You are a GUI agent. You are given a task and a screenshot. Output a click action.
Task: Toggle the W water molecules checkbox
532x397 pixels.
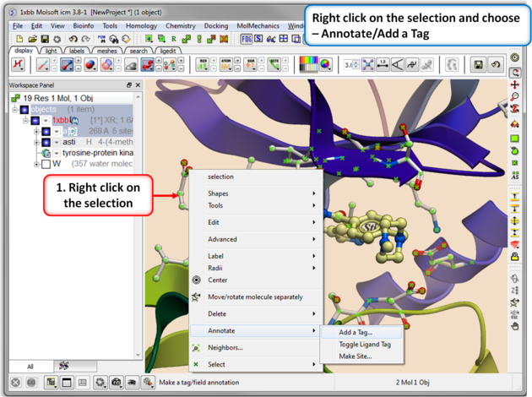click(x=46, y=164)
